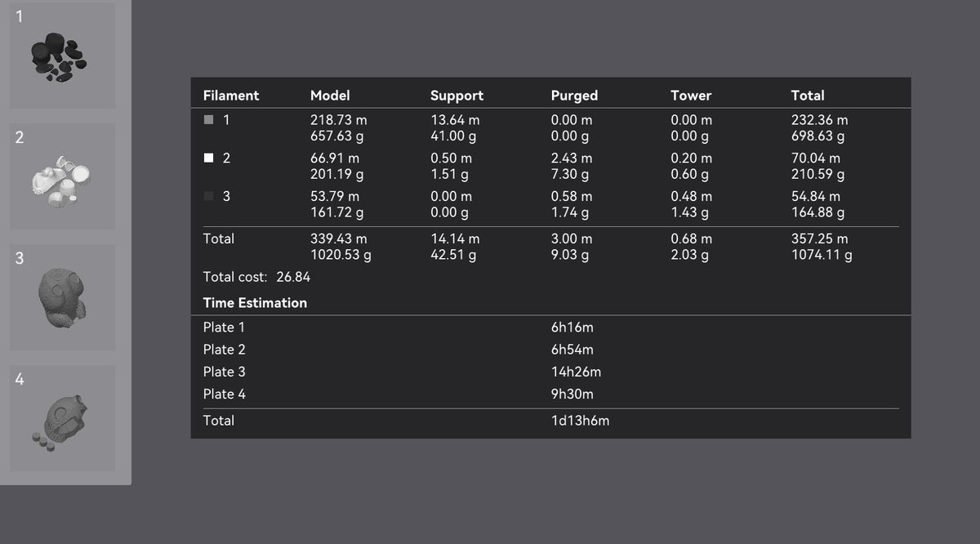
Task: Select the Purged column header
Action: click(574, 96)
